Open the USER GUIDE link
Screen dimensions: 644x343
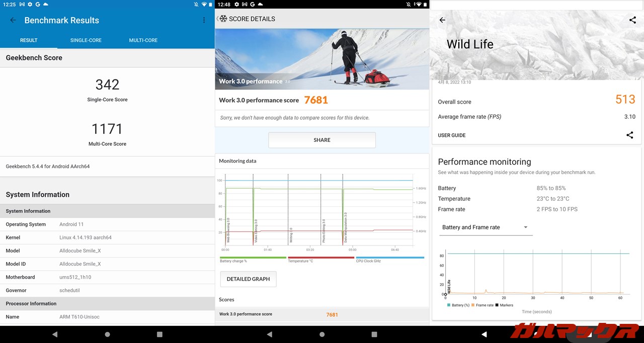[x=451, y=135]
